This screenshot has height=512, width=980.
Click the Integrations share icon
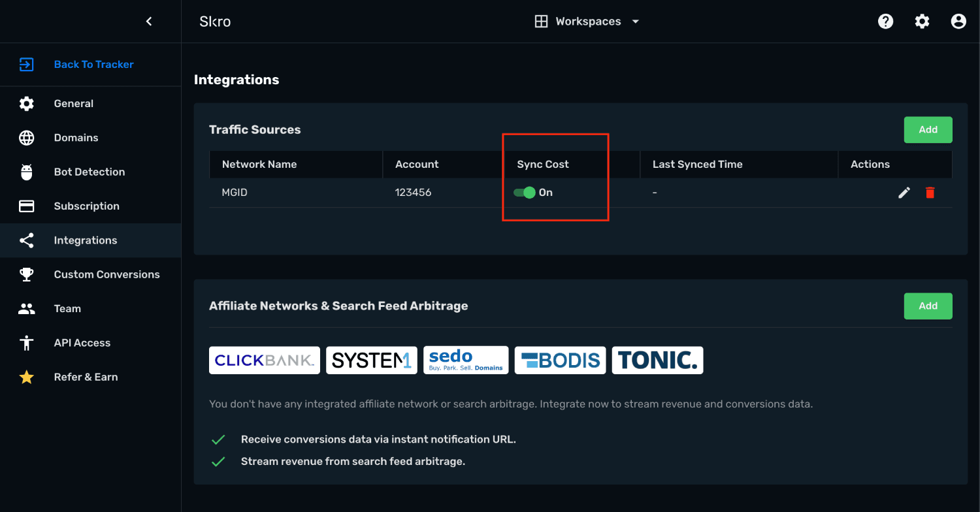point(26,240)
